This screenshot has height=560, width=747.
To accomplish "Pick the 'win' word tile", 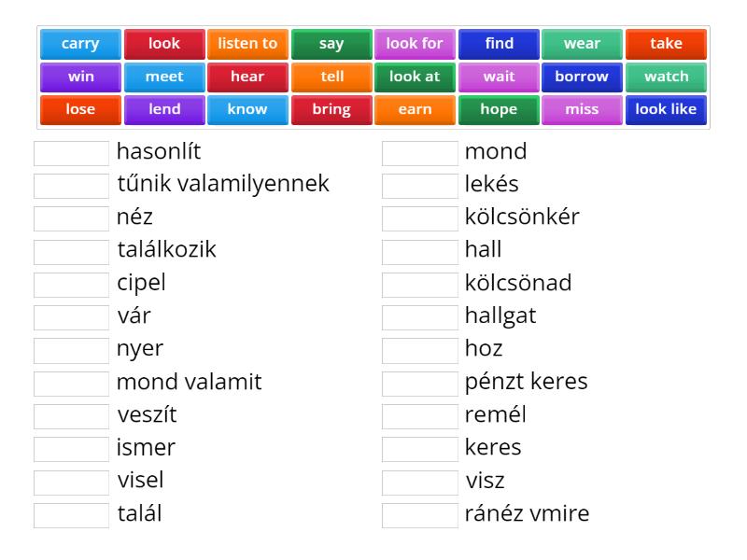I will (79, 77).
